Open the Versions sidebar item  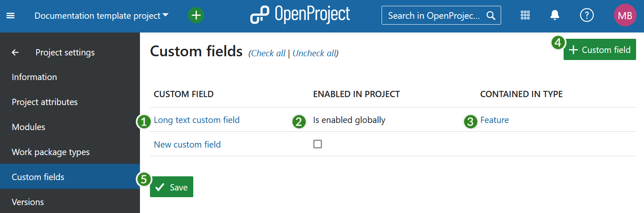pos(27,202)
